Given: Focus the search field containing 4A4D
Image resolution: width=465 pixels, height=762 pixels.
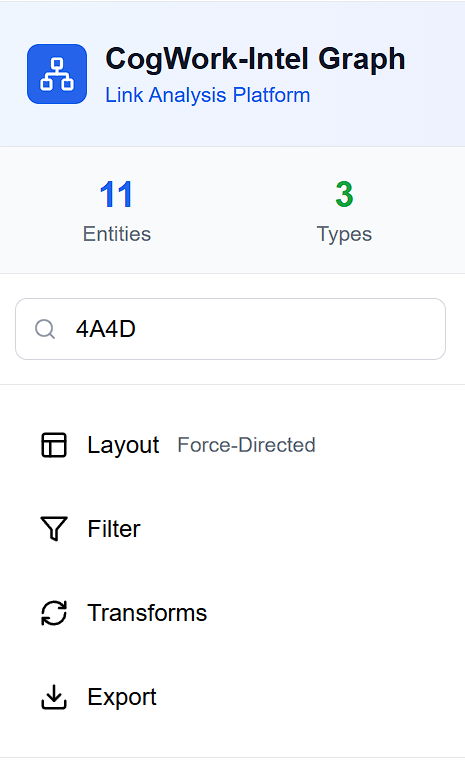Looking at the screenshot, I should click(x=230, y=329).
